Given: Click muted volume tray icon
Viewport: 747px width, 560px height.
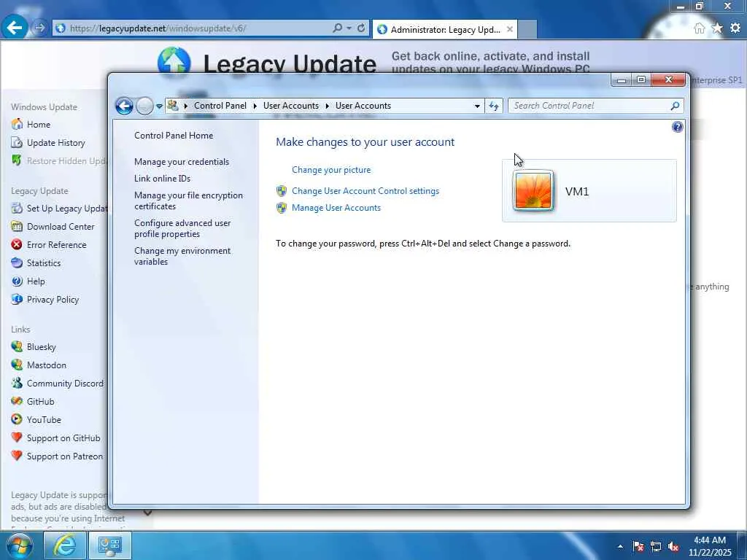Looking at the screenshot, I should [x=673, y=546].
